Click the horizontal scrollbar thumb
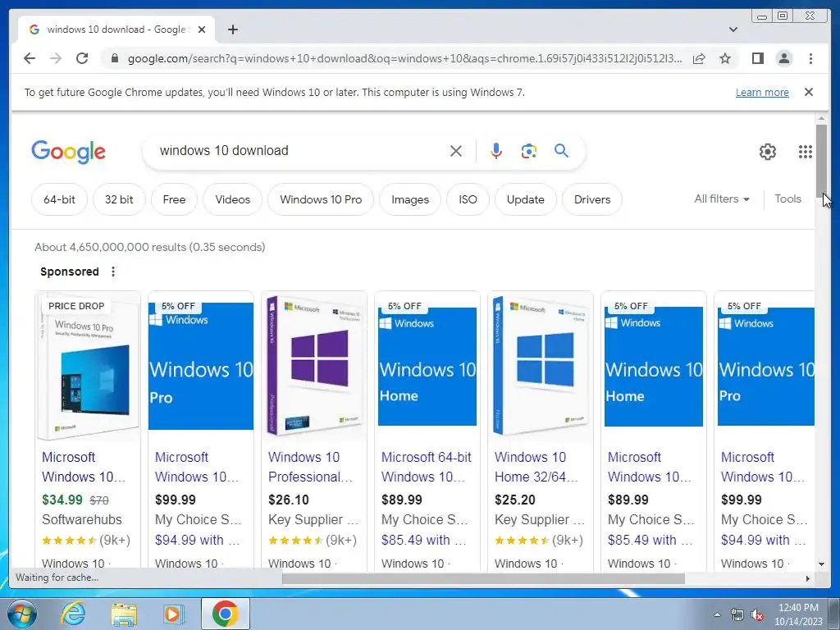 (x=483, y=578)
